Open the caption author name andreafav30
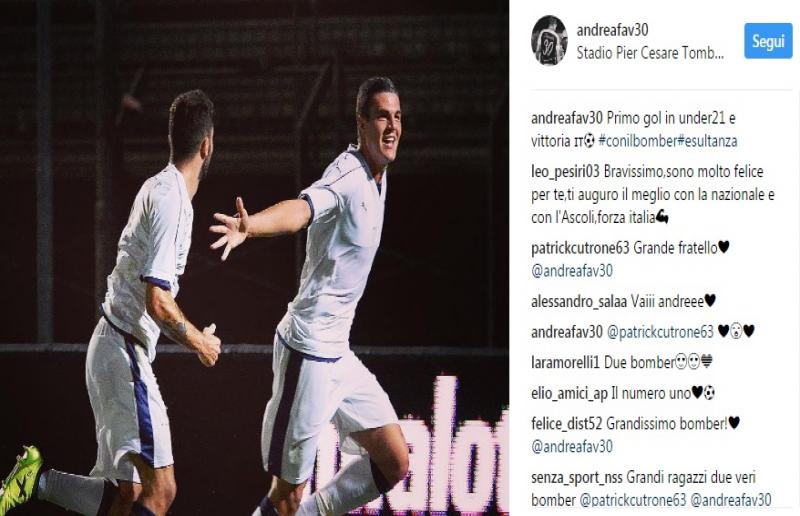 tap(567, 118)
